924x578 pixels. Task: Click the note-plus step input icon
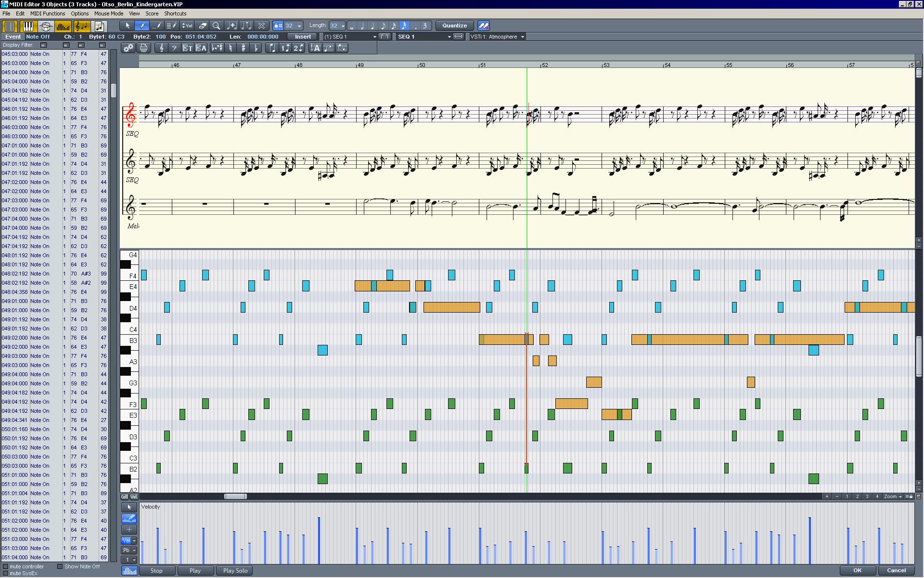coord(231,26)
